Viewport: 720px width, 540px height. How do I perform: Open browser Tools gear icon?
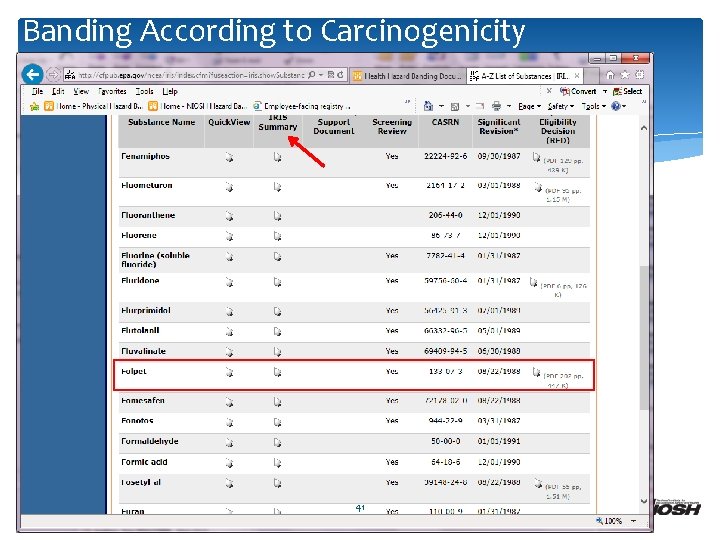coord(639,75)
